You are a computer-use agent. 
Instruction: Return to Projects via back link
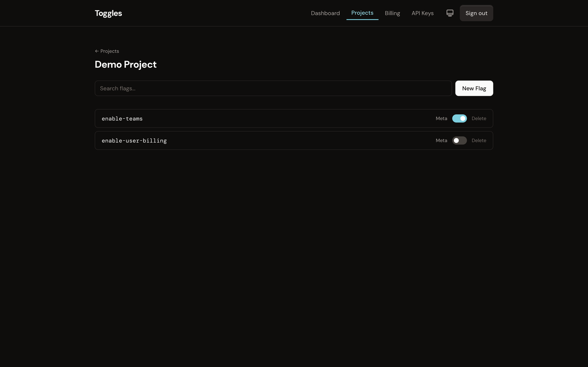pyautogui.click(x=107, y=51)
